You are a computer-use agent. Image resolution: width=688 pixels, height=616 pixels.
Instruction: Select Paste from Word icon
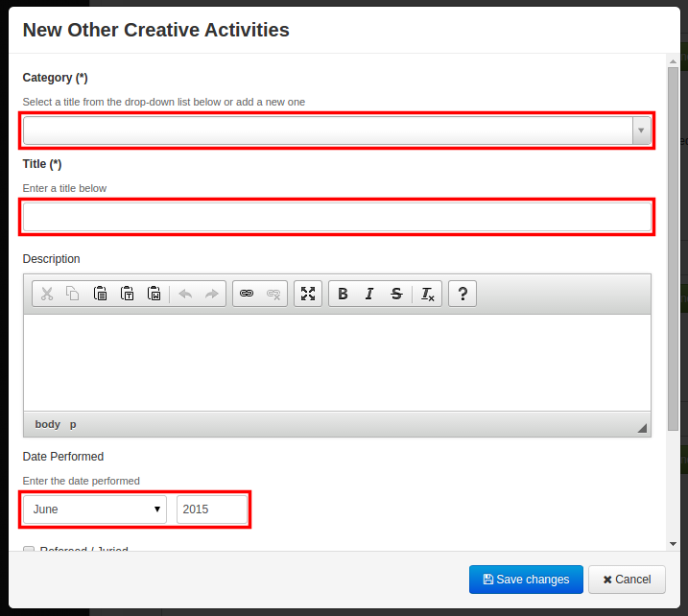154,294
